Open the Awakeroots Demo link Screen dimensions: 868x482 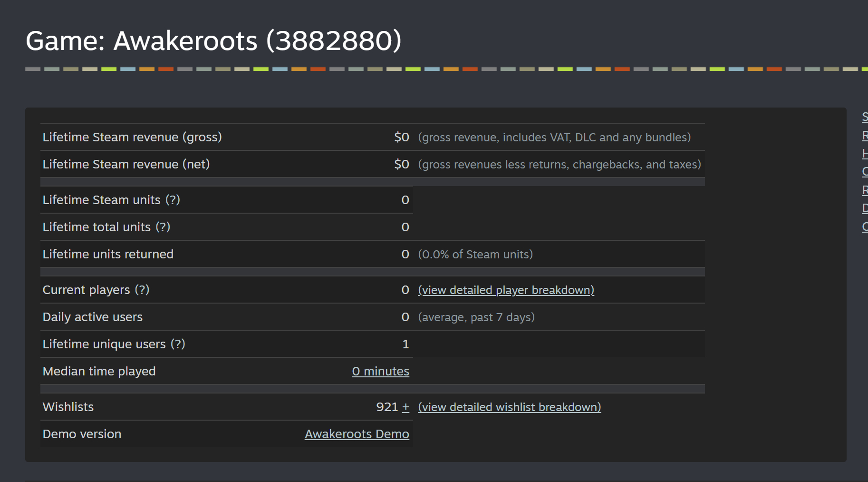tap(357, 434)
